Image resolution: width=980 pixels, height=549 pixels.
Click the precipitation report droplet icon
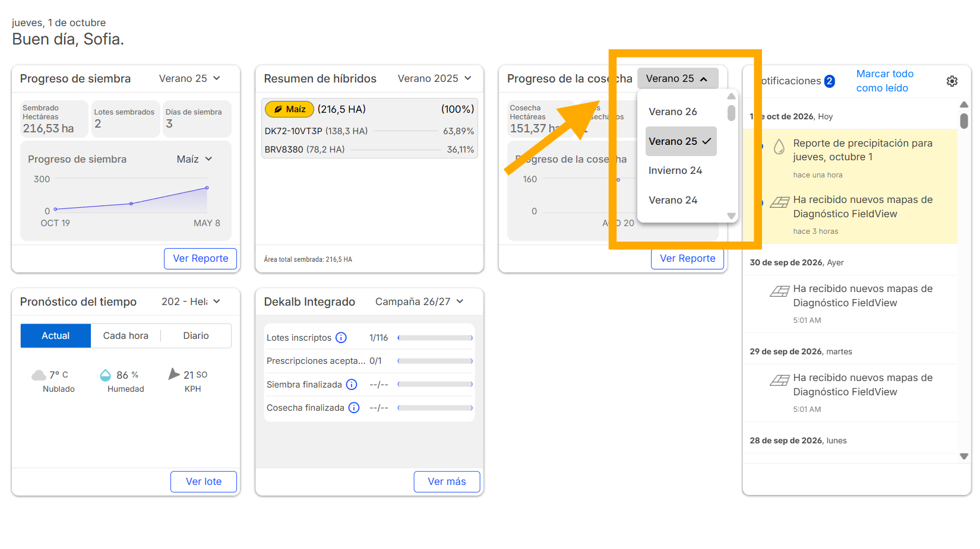779,147
